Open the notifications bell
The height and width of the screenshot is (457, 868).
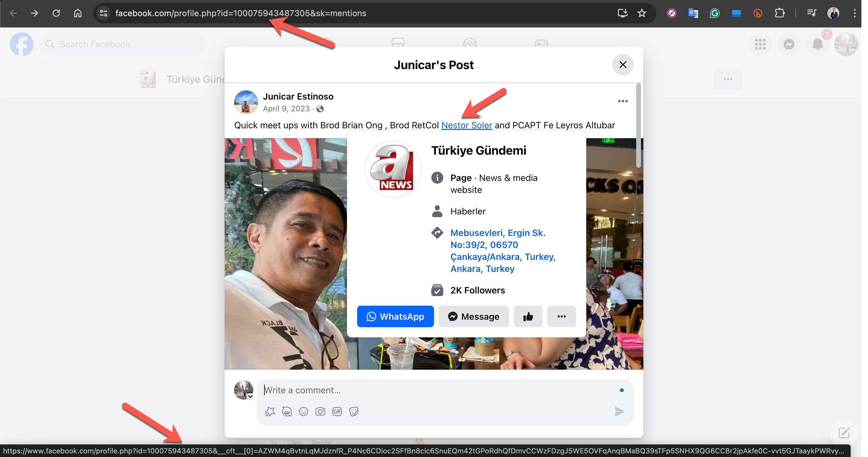817,44
